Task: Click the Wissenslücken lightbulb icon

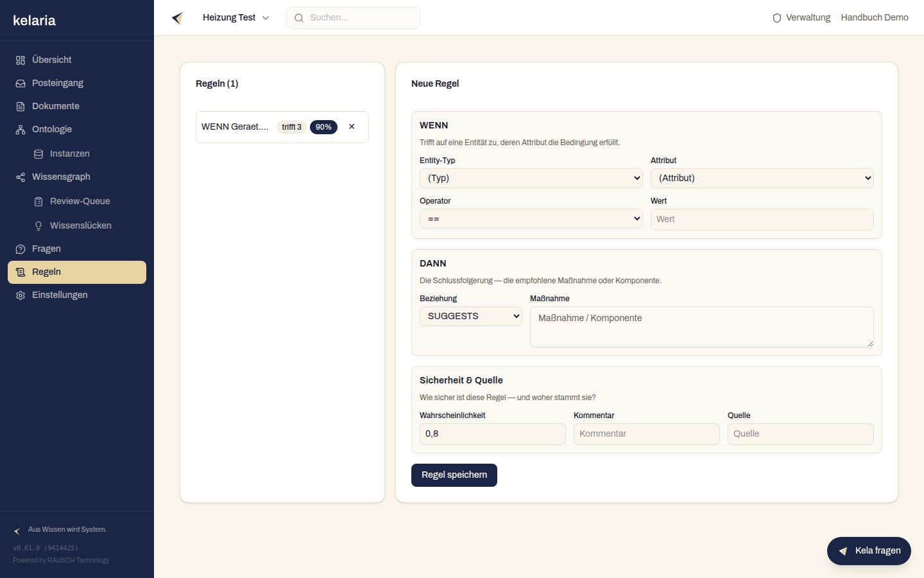Action: [x=38, y=226]
